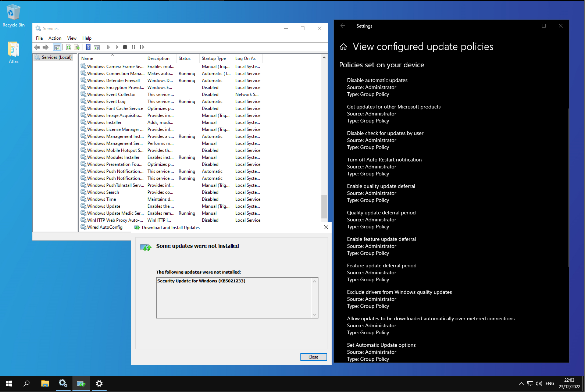Select the Windows Update service row
This screenshot has height=392, width=585.
pyautogui.click(x=171, y=206)
